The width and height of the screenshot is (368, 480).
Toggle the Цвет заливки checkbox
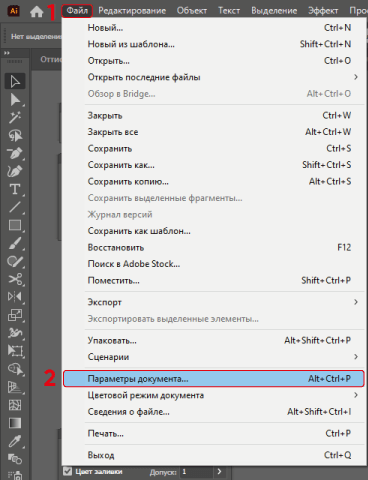click(x=67, y=471)
